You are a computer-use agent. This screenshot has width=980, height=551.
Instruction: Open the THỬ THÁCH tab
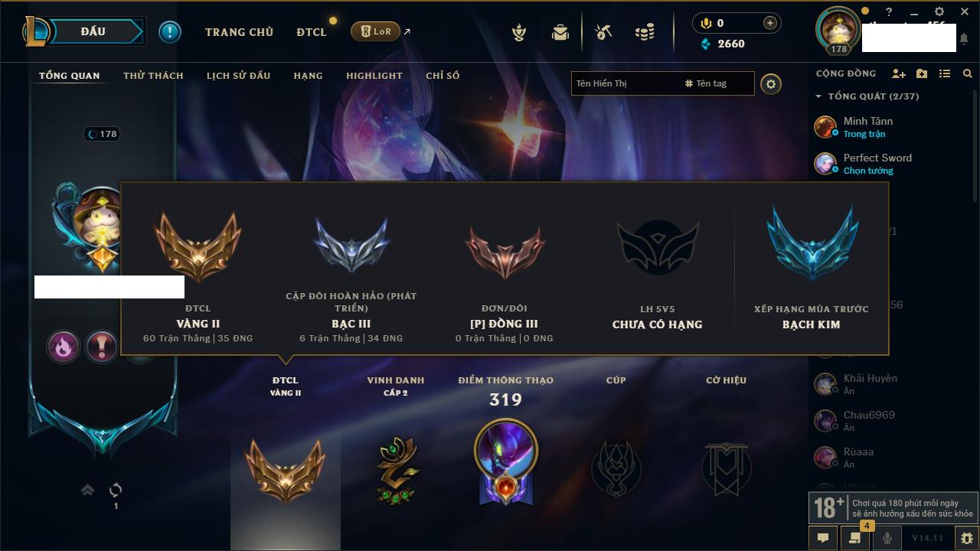tap(153, 76)
